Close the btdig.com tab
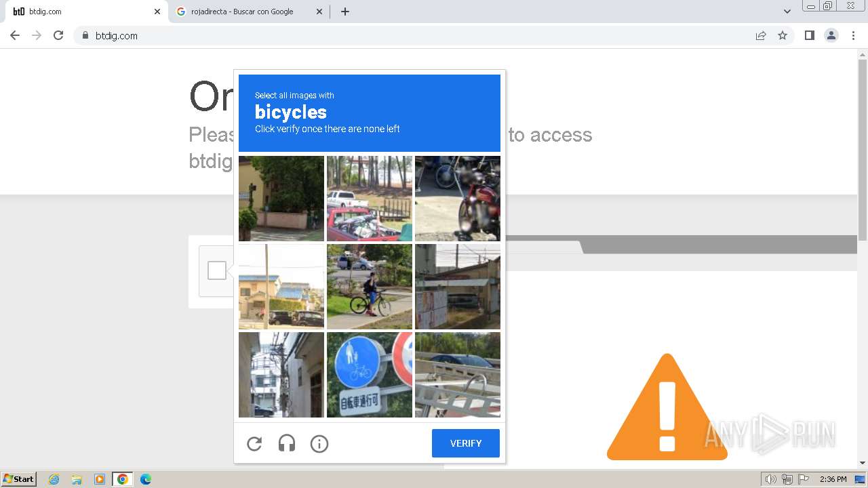The width and height of the screenshot is (868, 488). [x=157, y=12]
